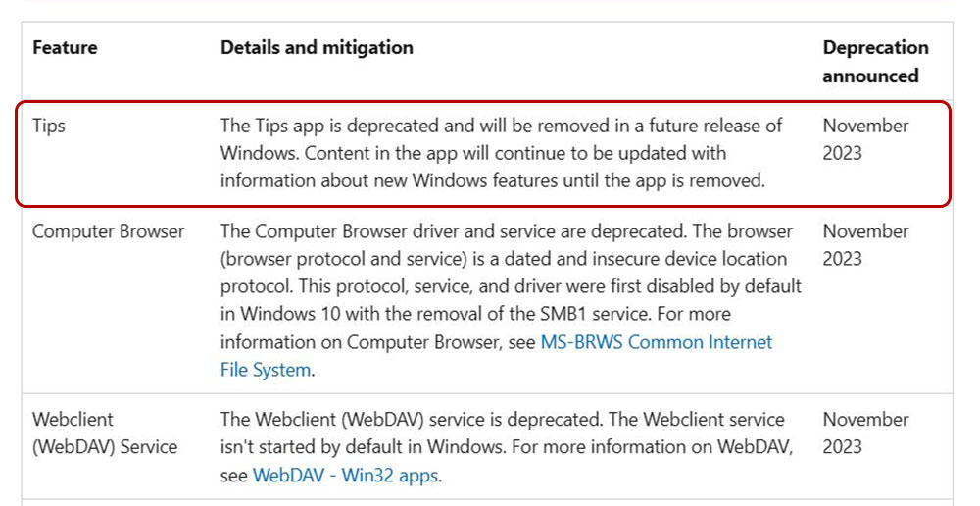The height and width of the screenshot is (506, 980).
Task: Select the Webclient (WebDAV) Service feature cell
Action: click(105, 432)
